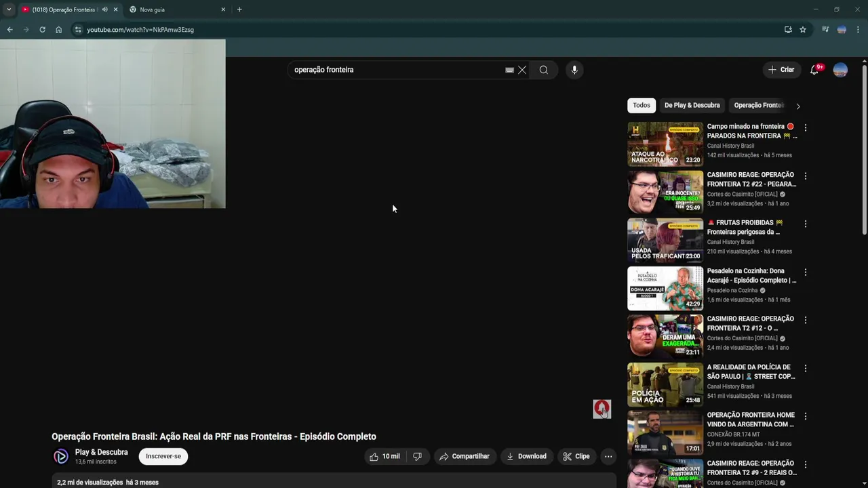Viewport: 868px width, 488px height.
Task: Open options for A REALIDADE DA POLÍCIA video
Action: [x=806, y=368]
